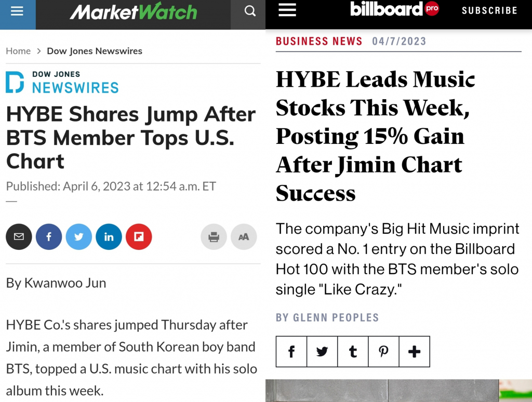Share Billboard article on Tumblr
This screenshot has width=532, height=402.
coord(353,352)
